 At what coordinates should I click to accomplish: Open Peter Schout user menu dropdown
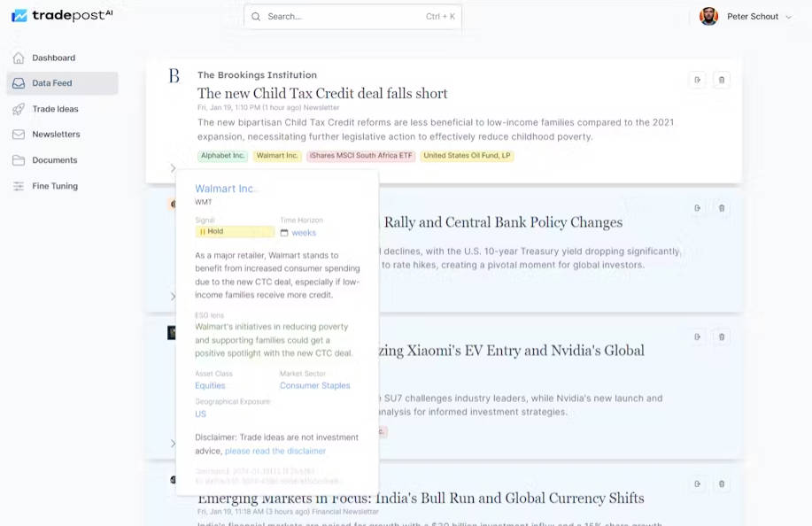pyautogui.click(x=788, y=17)
